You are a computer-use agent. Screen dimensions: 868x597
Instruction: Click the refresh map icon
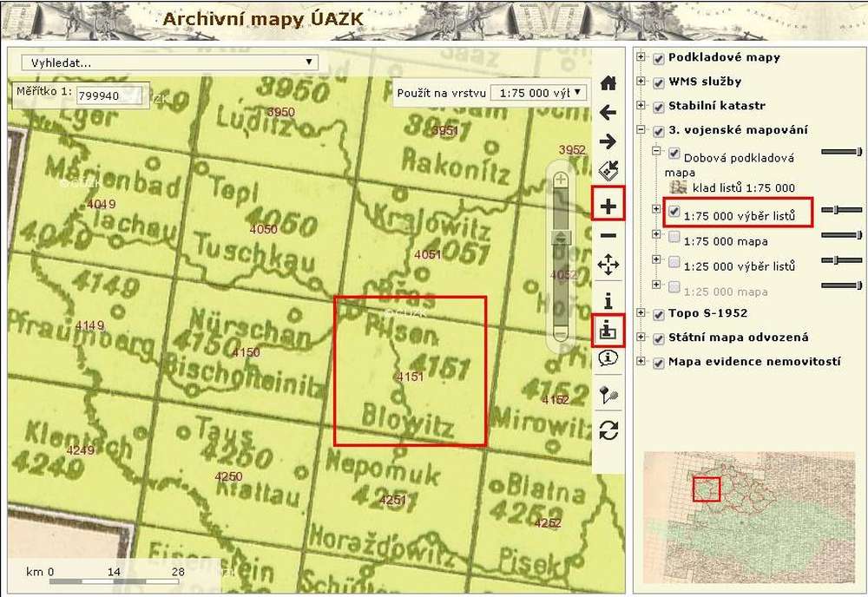point(608,429)
